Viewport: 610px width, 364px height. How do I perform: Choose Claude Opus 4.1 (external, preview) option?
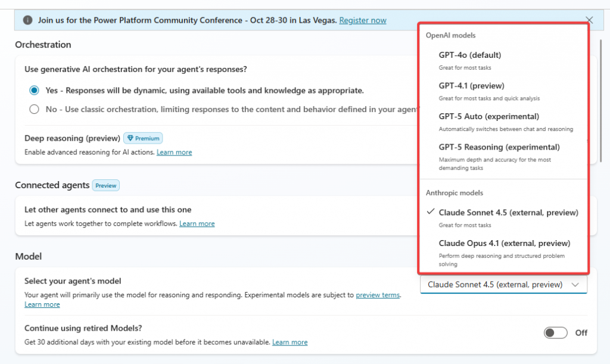[x=503, y=253]
